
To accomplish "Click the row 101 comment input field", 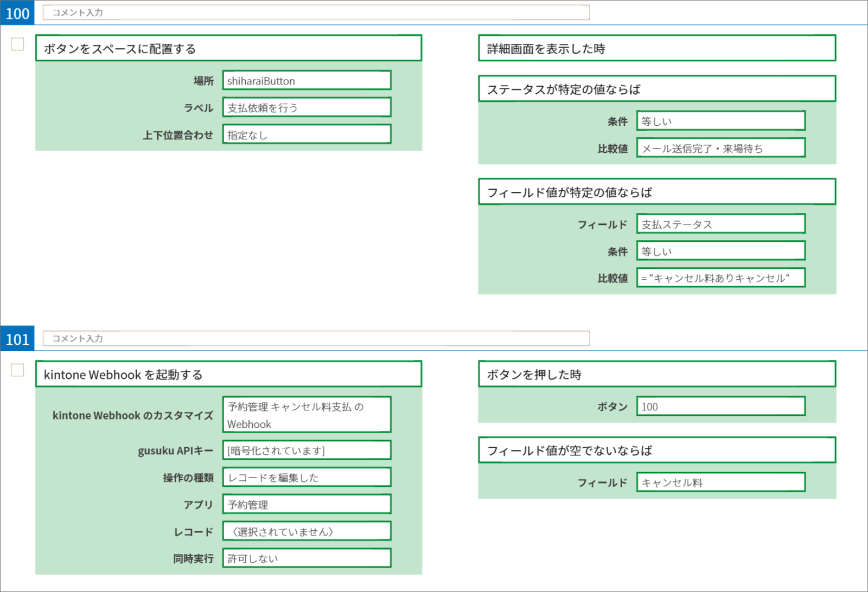I will point(316,338).
